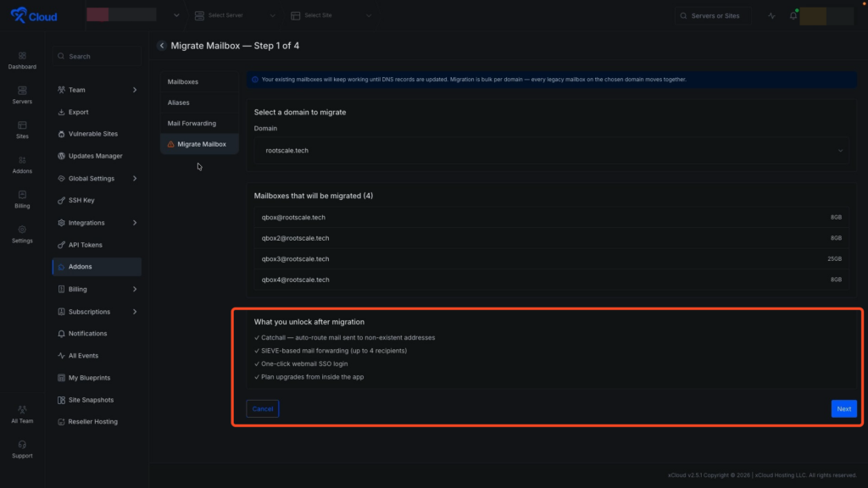Click the SIEVE-based mail forwarding line
Screen dimensions: 868x488
coord(331,351)
